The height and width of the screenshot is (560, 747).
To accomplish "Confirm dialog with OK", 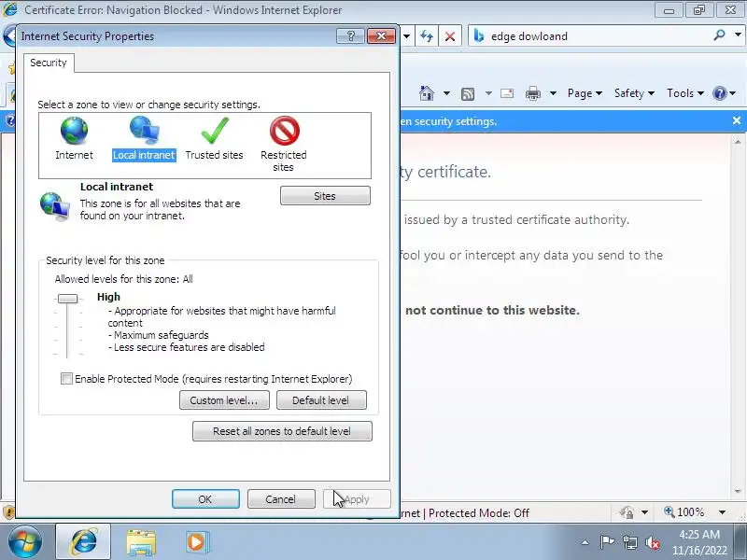I will (205, 499).
